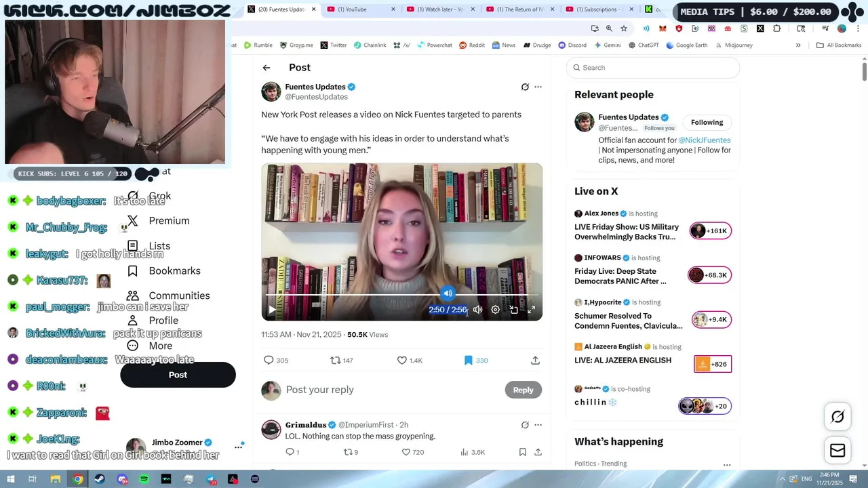Open video playback settings gear
The width and height of the screenshot is (868, 488).
point(496,310)
